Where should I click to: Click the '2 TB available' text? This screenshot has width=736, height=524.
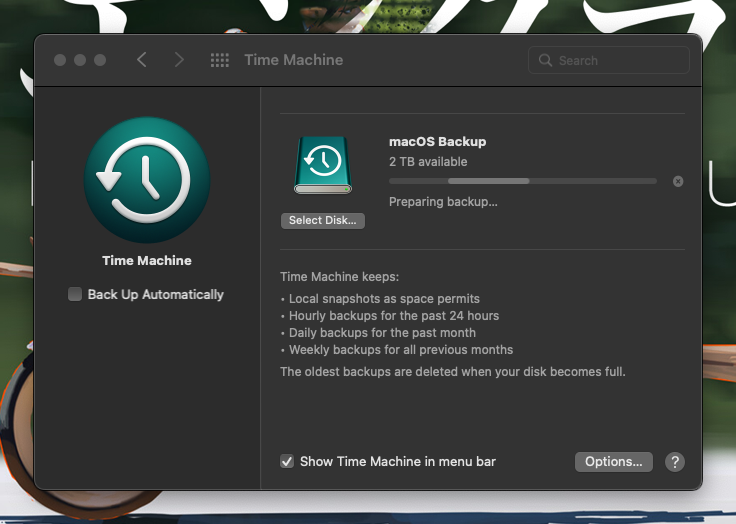tap(428, 162)
